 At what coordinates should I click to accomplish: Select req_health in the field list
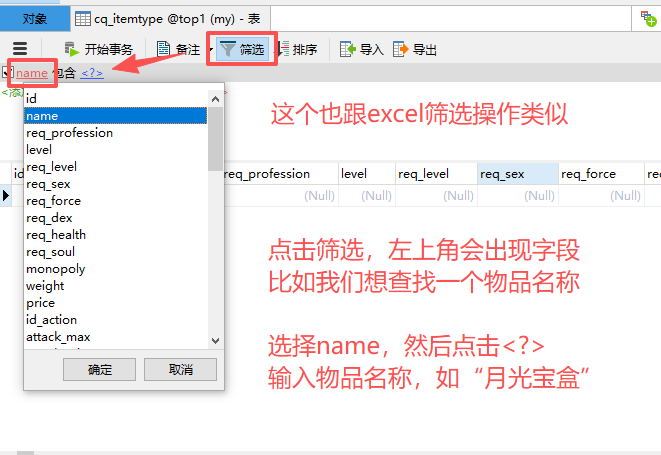coord(116,234)
